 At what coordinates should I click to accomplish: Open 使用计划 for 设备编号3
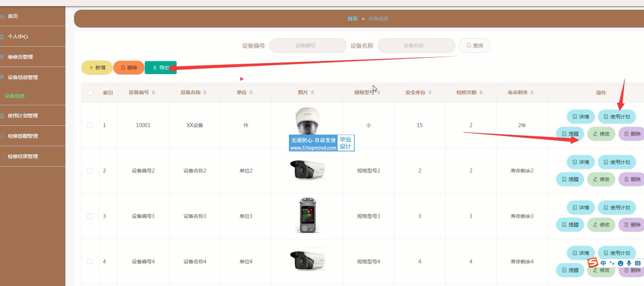coord(617,207)
